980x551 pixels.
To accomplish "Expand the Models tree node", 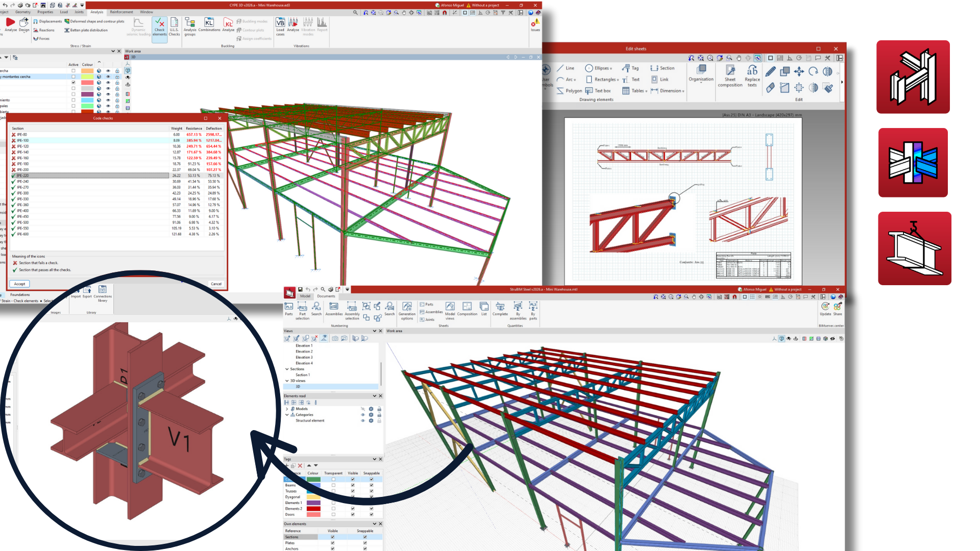I will pyautogui.click(x=287, y=409).
